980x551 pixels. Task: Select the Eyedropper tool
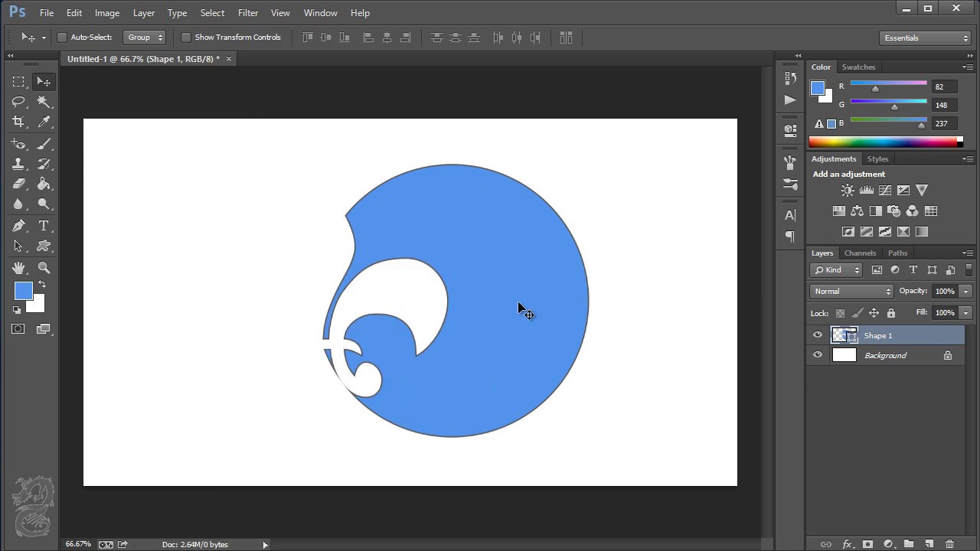pyautogui.click(x=44, y=122)
